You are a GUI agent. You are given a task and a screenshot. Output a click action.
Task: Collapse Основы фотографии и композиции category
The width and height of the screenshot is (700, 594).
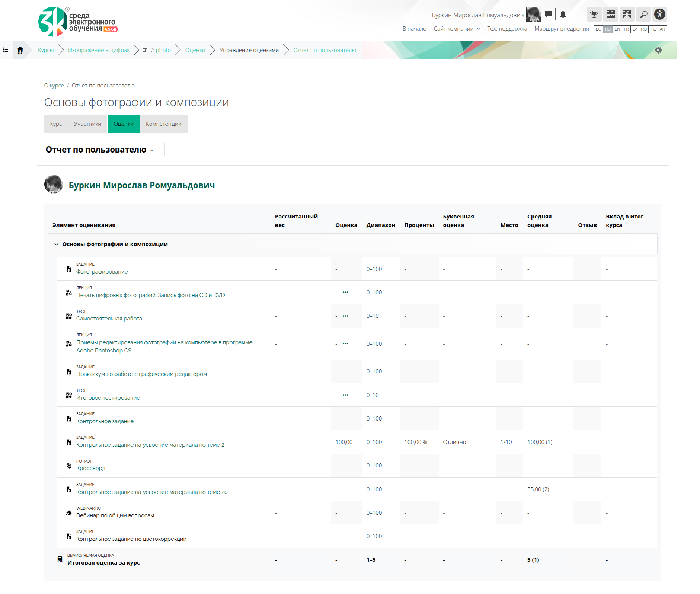[57, 244]
